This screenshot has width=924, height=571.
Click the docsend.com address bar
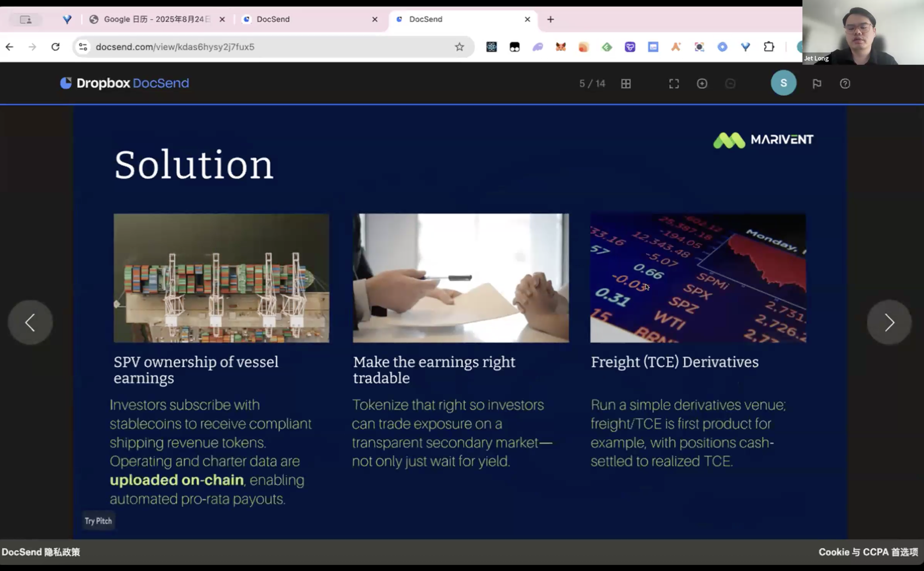pos(265,47)
